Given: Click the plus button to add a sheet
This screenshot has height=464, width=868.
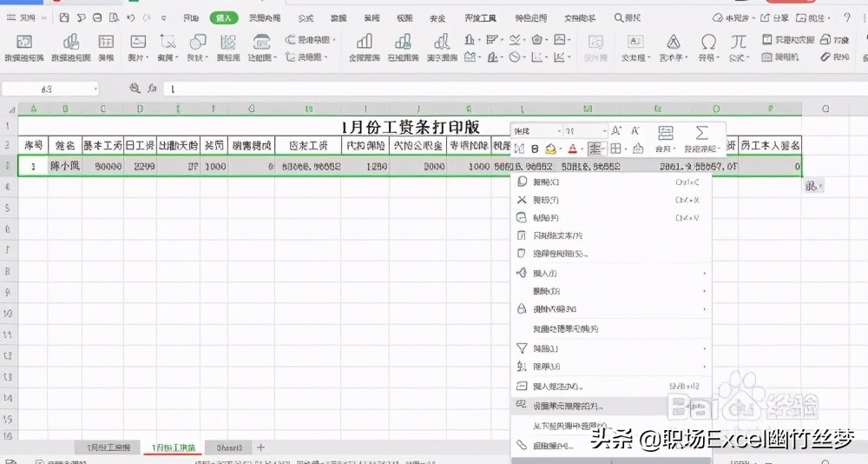Looking at the screenshot, I should [x=260, y=447].
